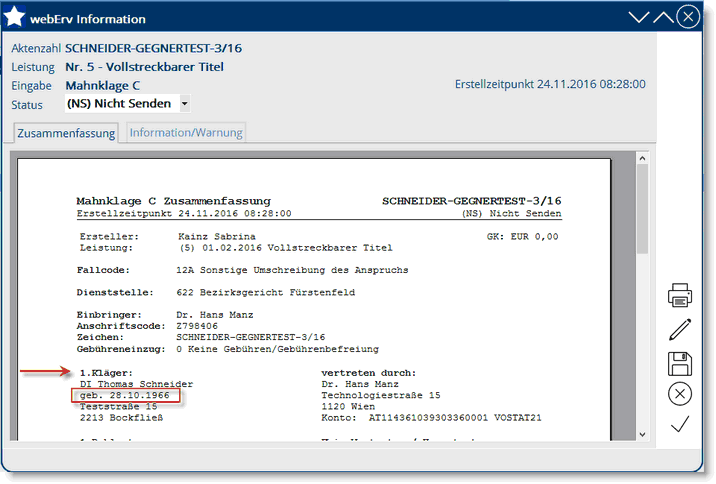
Task: Click Ersteller name Kainz Sabrina
Action: tap(217, 237)
